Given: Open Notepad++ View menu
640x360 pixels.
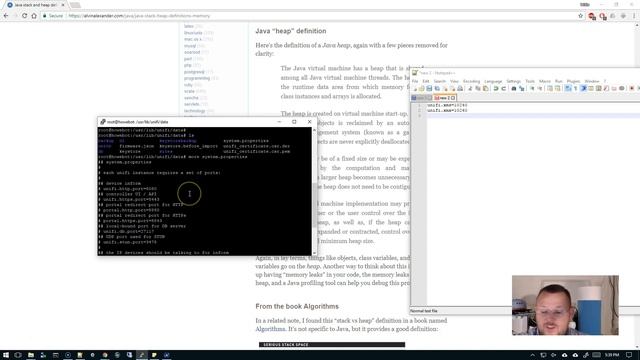Looking at the screenshot, I should click(454, 81).
